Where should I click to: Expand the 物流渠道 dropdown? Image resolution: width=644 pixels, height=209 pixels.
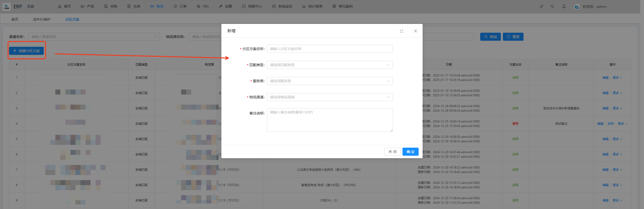[x=330, y=97]
